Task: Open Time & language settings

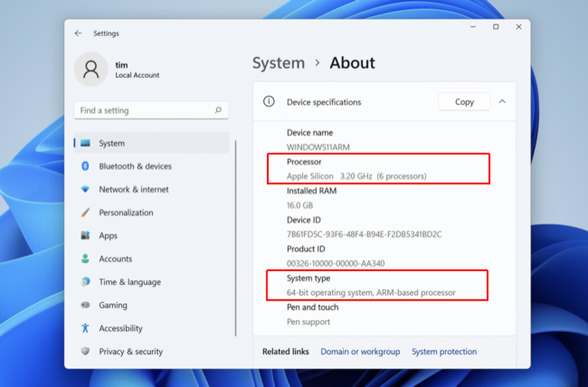Action: (151, 282)
